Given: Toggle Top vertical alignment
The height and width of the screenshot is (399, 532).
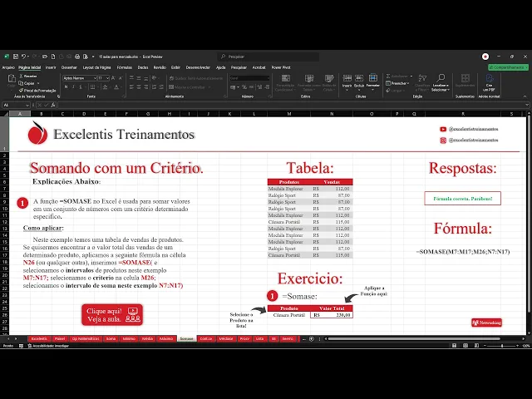Looking at the screenshot, I should [x=131, y=78].
